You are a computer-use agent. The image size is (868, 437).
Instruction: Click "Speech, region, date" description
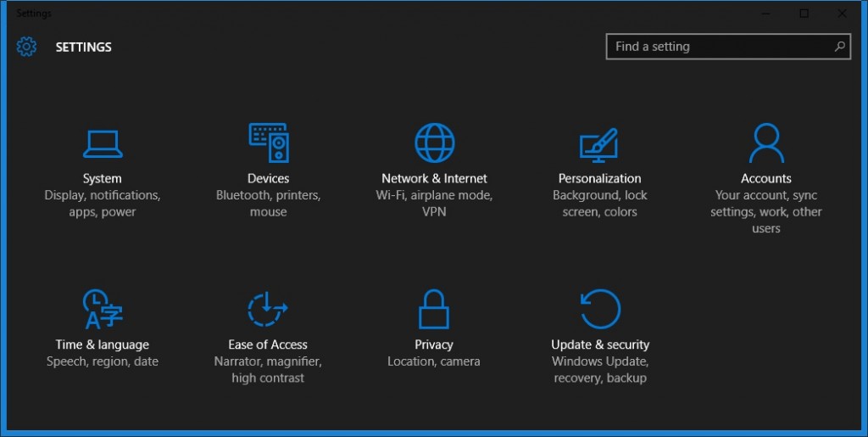pos(103,361)
